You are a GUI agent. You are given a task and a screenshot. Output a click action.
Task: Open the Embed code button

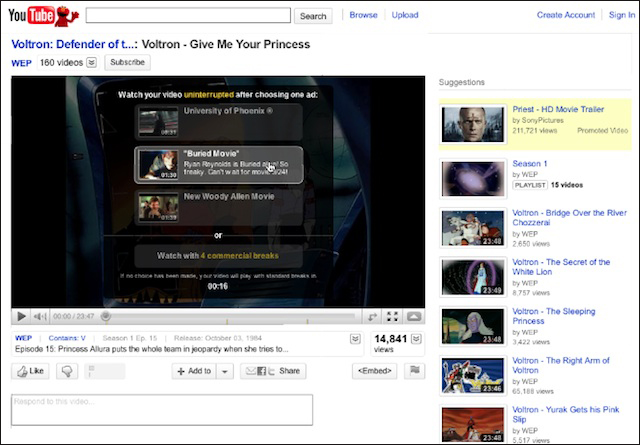pos(375,371)
